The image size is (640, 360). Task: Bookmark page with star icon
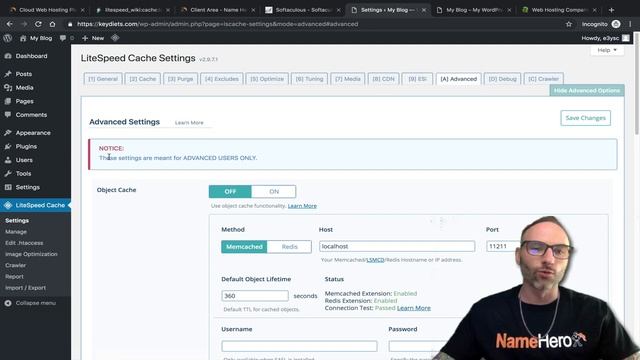(x=569, y=24)
